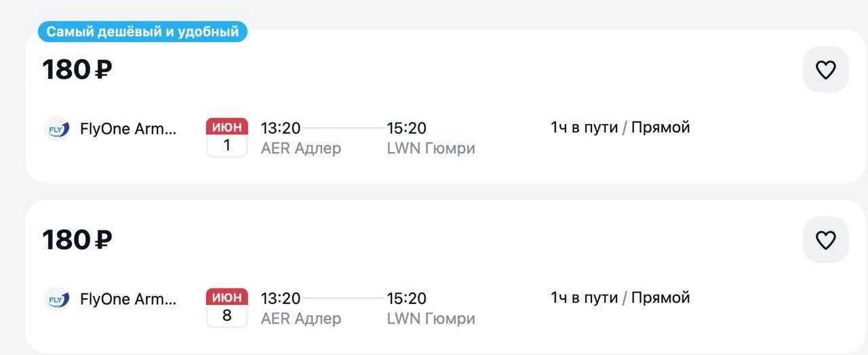Select the ИЮН 1 calendar date icon
The width and height of the screenshot is (868, 355).
tap(227, 137)
